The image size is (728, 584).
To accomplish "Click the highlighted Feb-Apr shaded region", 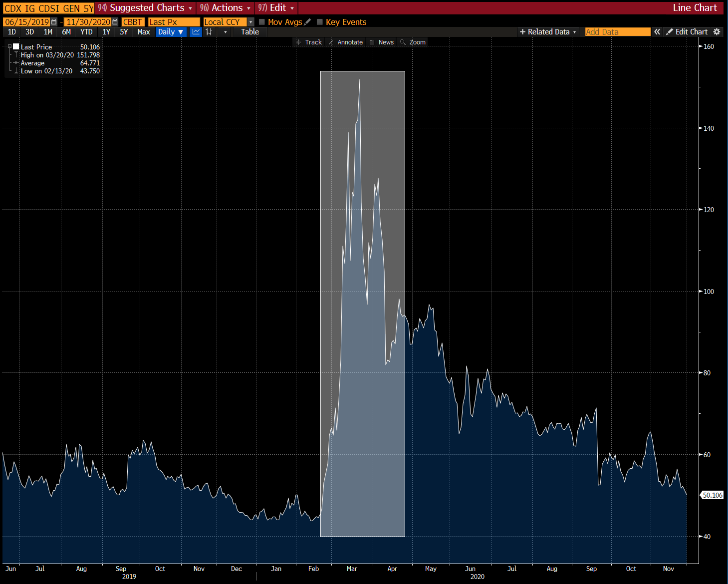I will [362, 304].
